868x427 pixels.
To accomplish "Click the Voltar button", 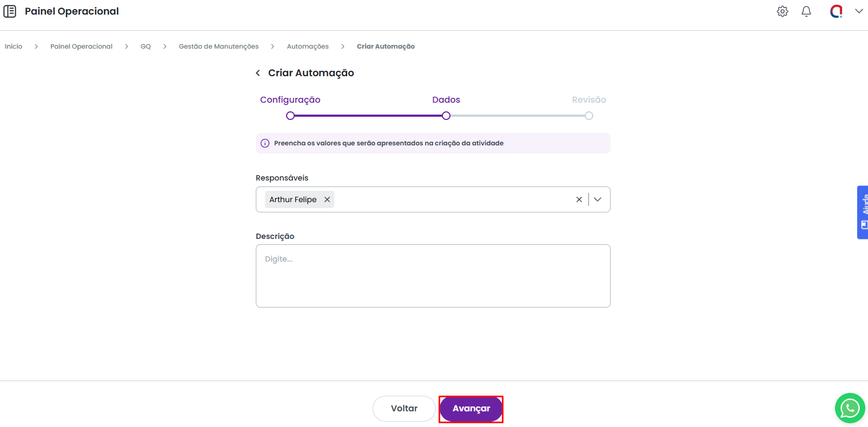I will (404, 409).
